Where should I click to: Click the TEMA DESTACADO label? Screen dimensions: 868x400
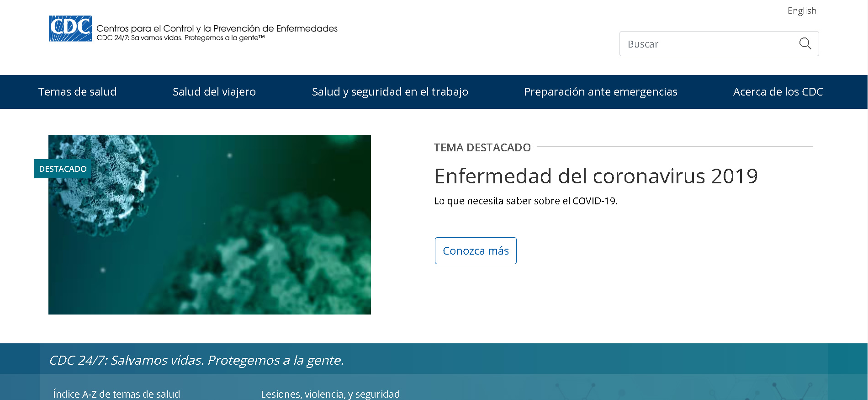click(482, 148)
